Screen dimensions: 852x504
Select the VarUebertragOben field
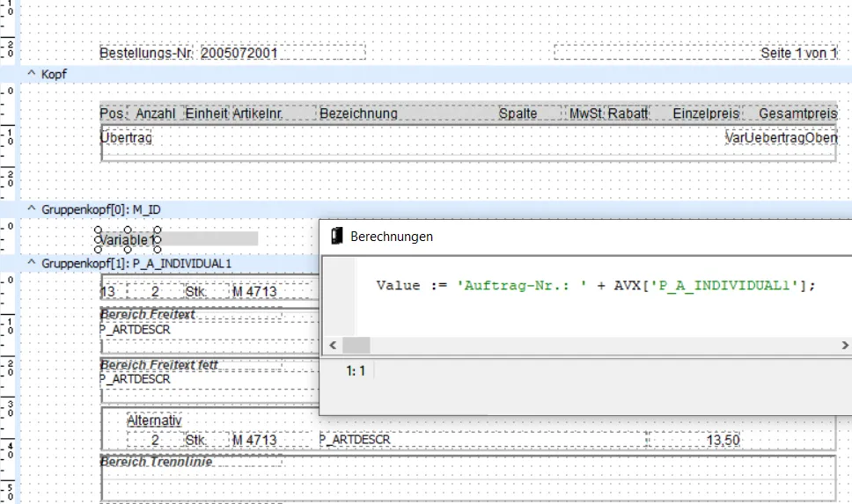(x=781, y=138)
